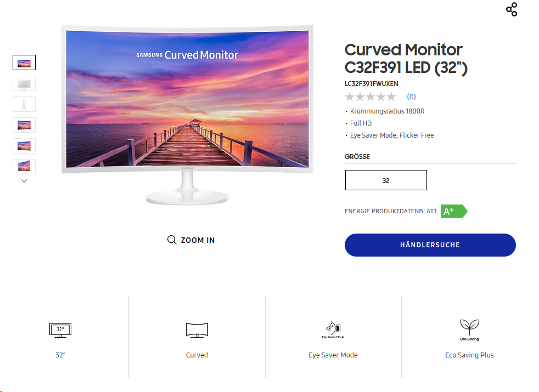
Task: Click the first rating star
Action: pyautogui.click(x=350, y=97)
